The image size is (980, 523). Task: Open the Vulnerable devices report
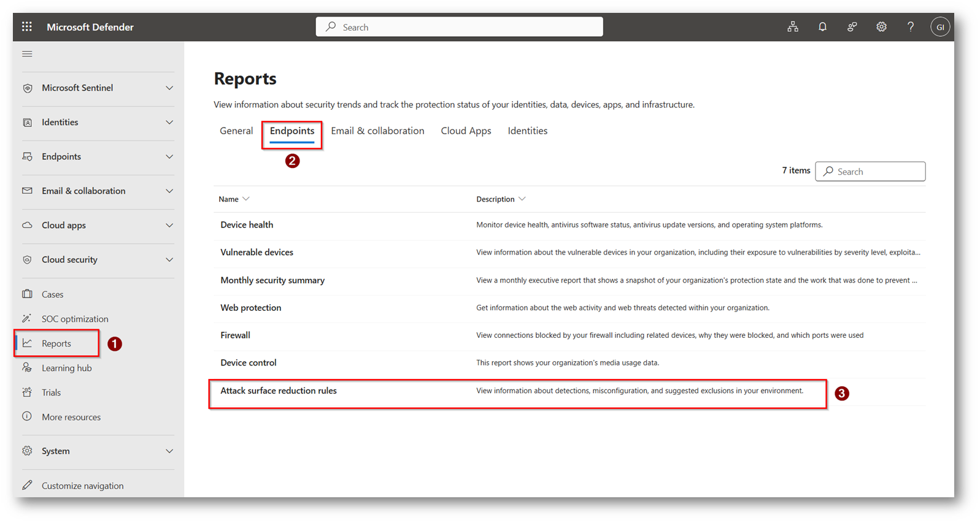click(257, 253)
